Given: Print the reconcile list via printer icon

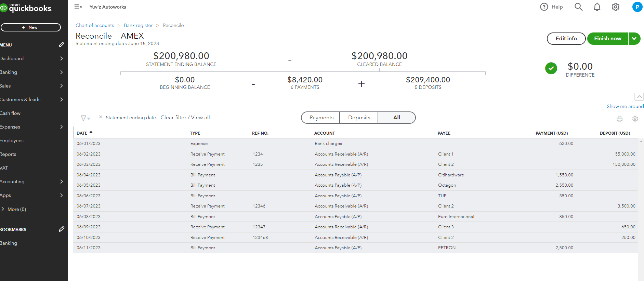Looking at the screenshot, I should [619, 119].
